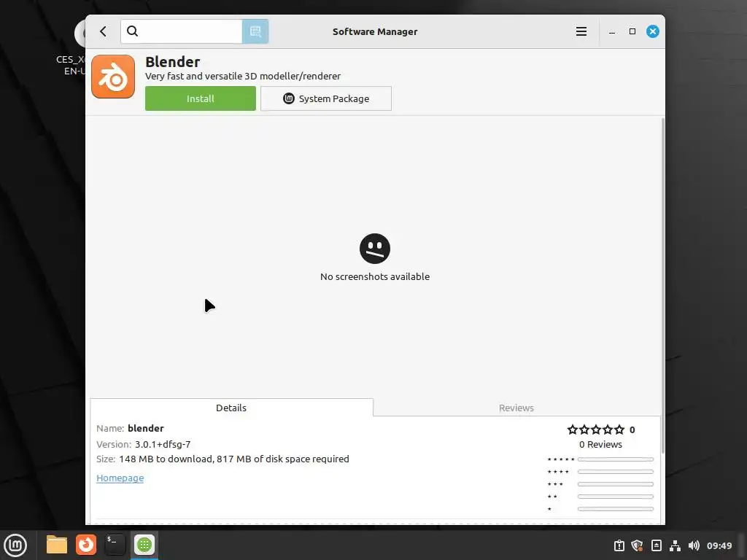Click the 148 MB download size text
The image size is (747, 560).
(234, 459)
